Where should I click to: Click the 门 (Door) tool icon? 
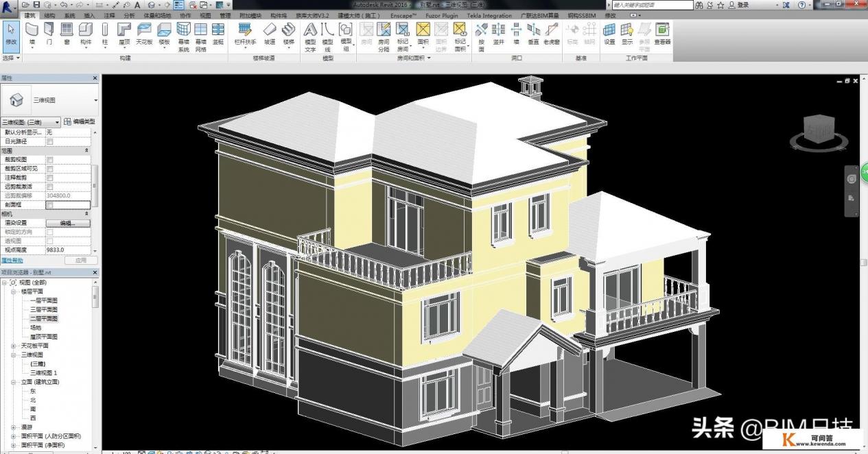click(49, 34)
